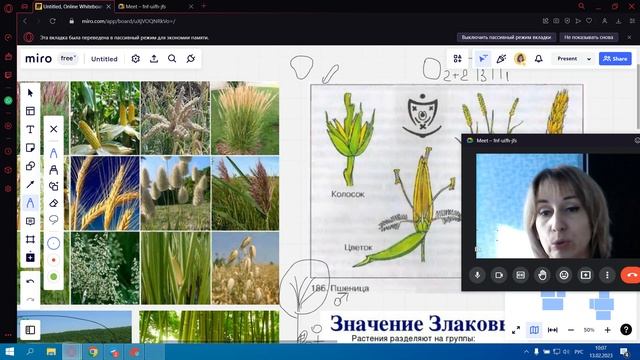Open the user avatar profile
Screen dimensions: 640x360
[520, 59]
